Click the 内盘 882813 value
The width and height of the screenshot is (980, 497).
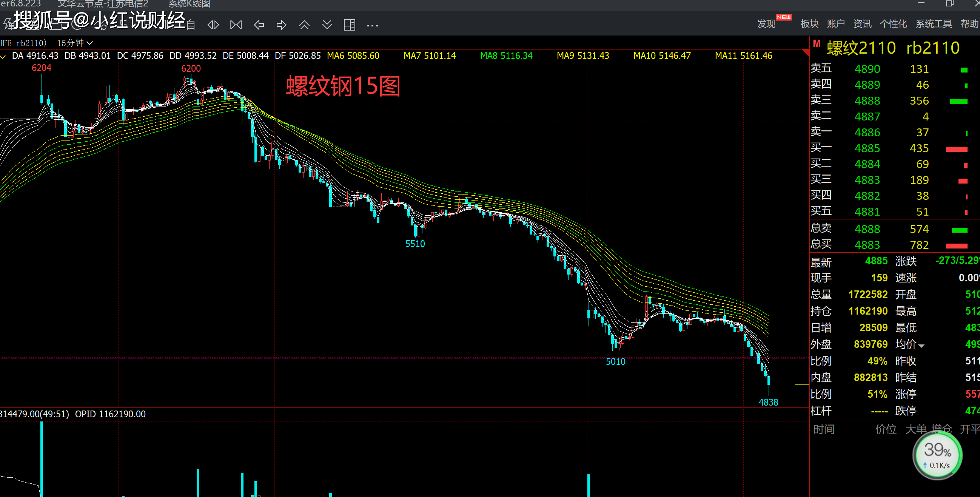[x=871, y=378]
